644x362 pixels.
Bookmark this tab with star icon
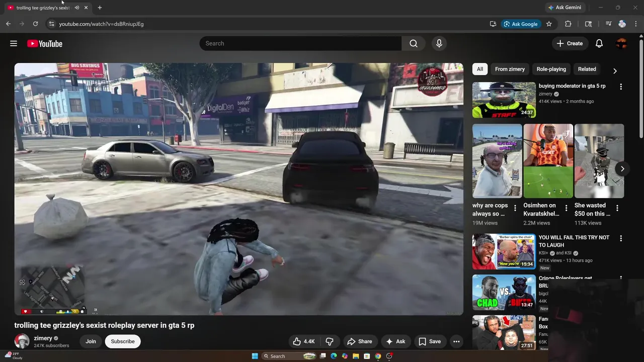pos(549,24)
